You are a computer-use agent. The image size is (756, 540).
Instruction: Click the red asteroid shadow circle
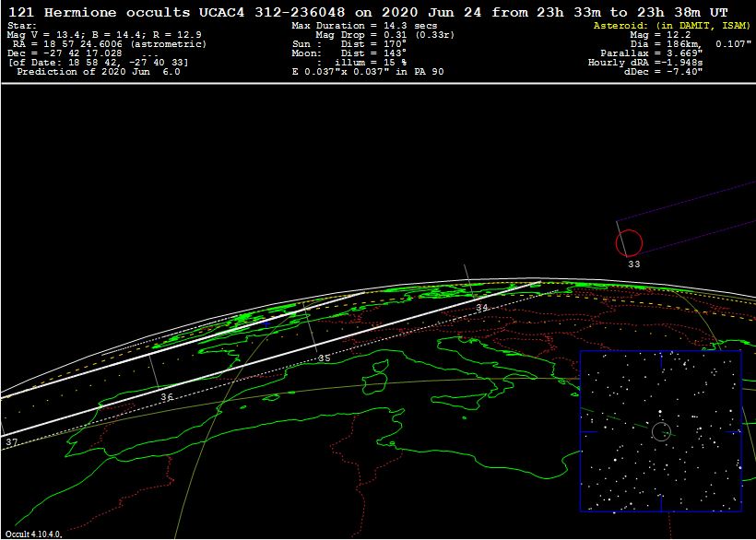629,243
